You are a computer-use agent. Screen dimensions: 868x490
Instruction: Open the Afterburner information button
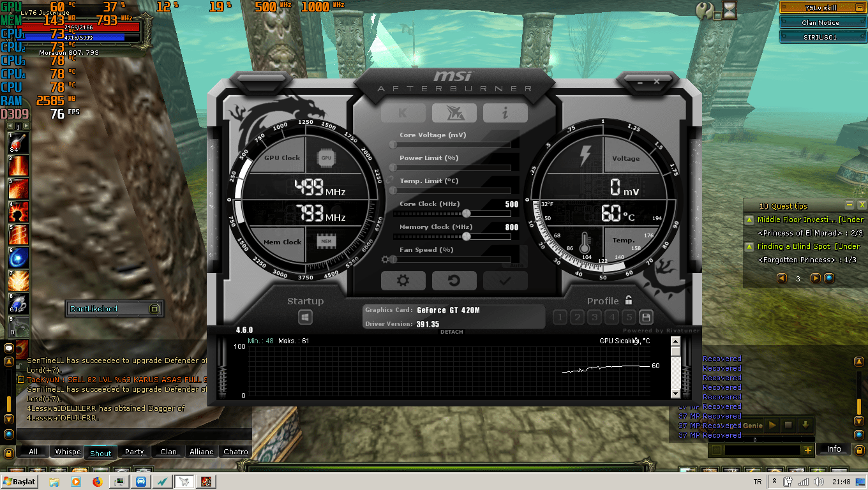point(505,113)
